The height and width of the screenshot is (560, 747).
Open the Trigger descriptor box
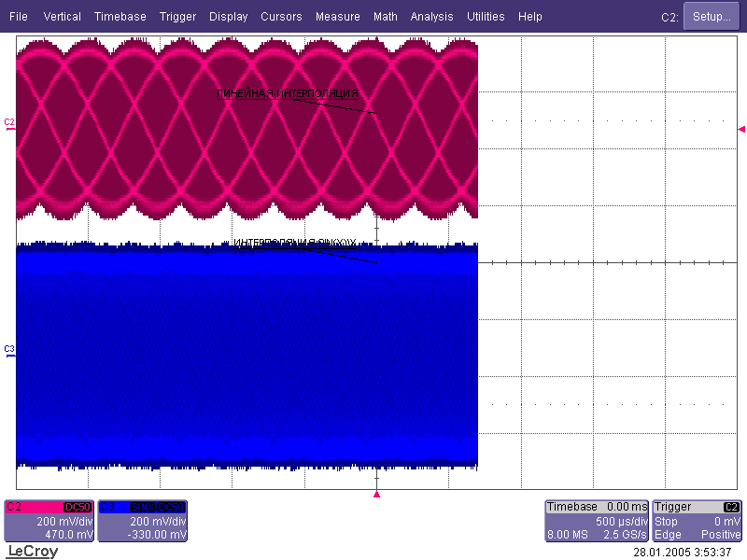click(697, 521)
